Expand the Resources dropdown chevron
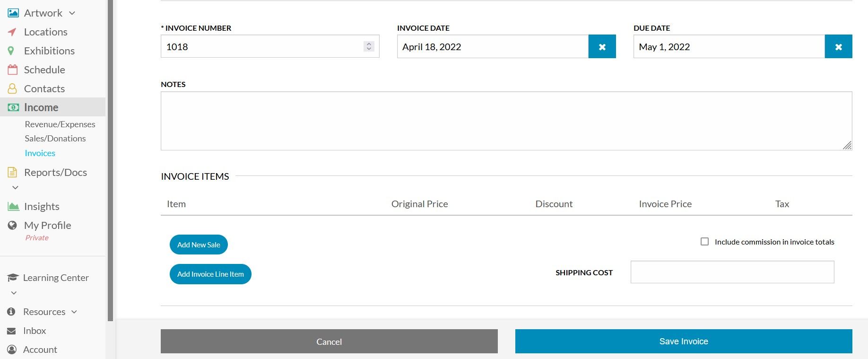This screenshot has width=868, height=359. click(x=74, y=312)
